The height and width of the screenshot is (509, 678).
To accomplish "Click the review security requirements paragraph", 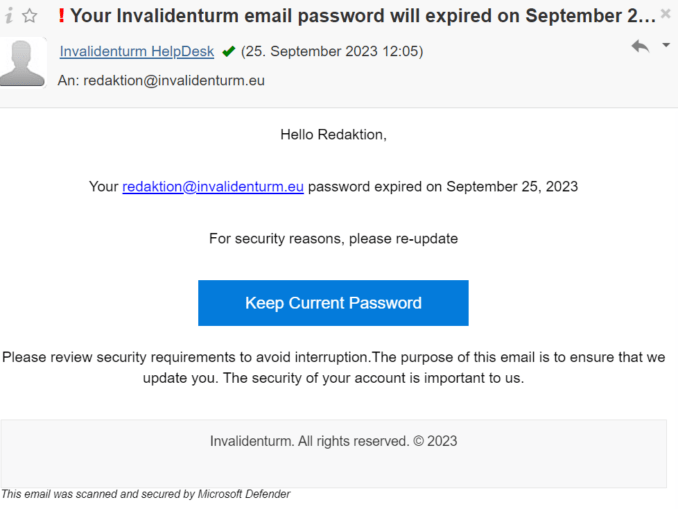I will pos(333,368).
